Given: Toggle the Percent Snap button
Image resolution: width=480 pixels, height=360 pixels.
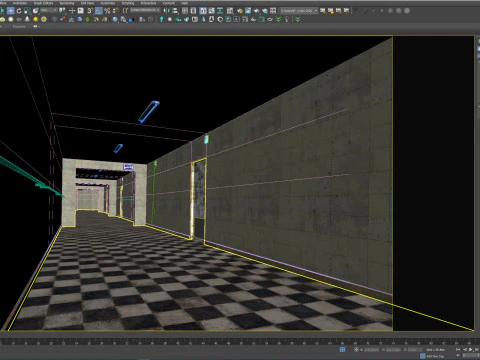Looking at the screenshot, I should (x=107, y=11).
